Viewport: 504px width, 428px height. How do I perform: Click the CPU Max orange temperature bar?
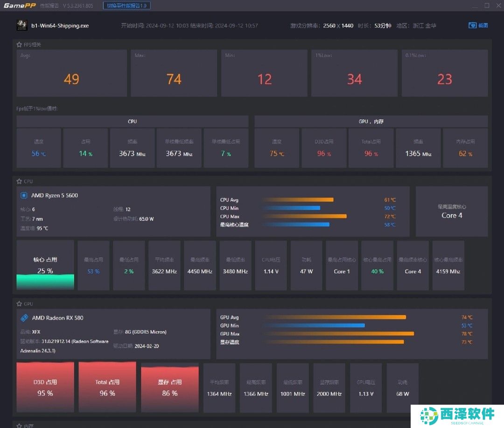[x=304, y=216]
